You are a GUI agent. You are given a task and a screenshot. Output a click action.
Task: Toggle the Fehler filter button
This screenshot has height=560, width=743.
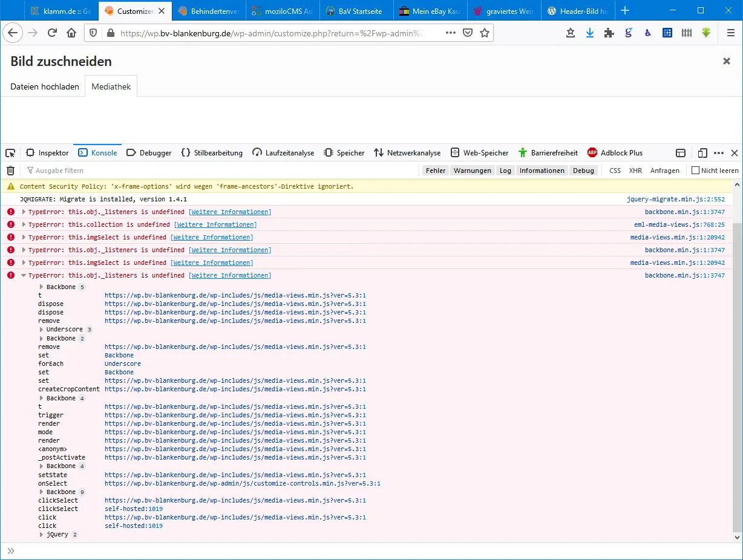tap(436, 171)
